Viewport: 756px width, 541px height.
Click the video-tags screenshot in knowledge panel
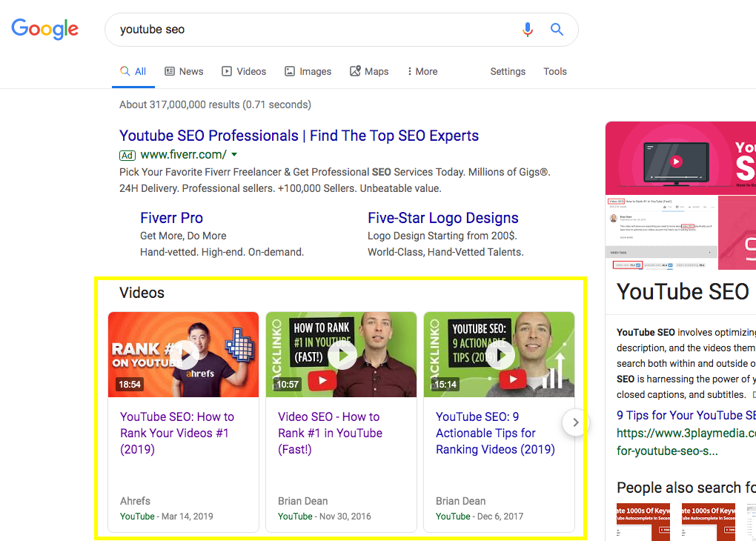tap(661, 233)
